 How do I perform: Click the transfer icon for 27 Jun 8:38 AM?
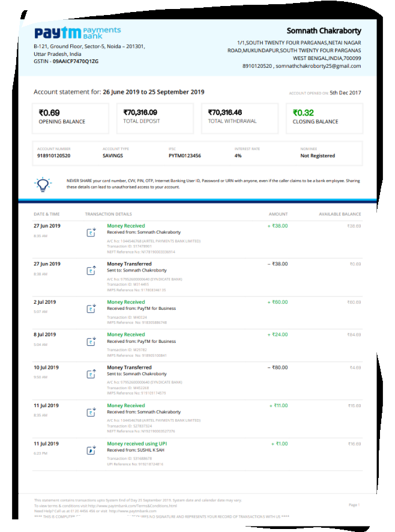coord(91,270)
